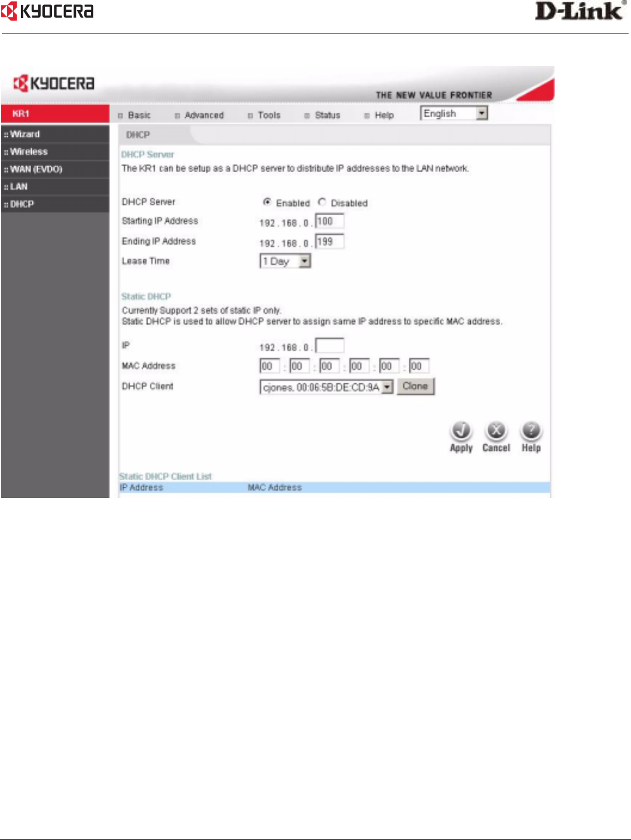Click the empty static IP field
The height and width of the screenshot is (840, 631).
(330, 346)
